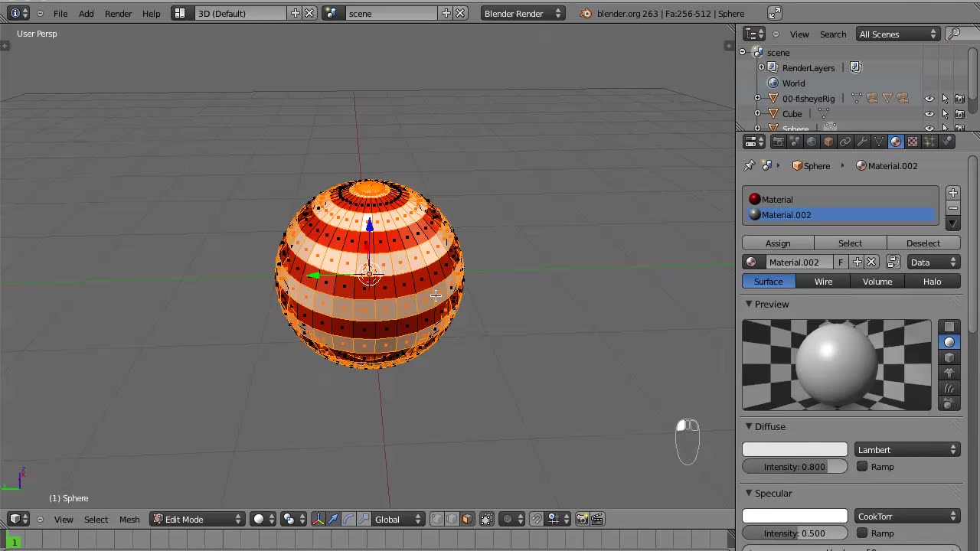Open the Help menu
The height and width of the screenshot is (551, 980).
coord(152,14)
